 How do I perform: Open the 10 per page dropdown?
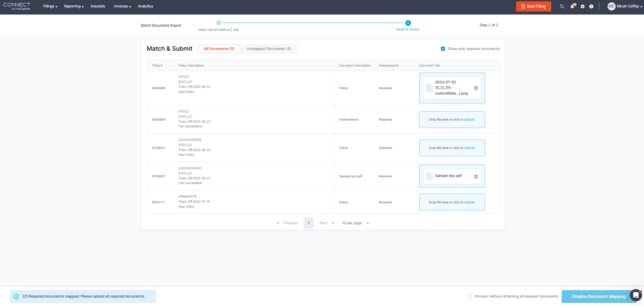(x=356, y=223)
